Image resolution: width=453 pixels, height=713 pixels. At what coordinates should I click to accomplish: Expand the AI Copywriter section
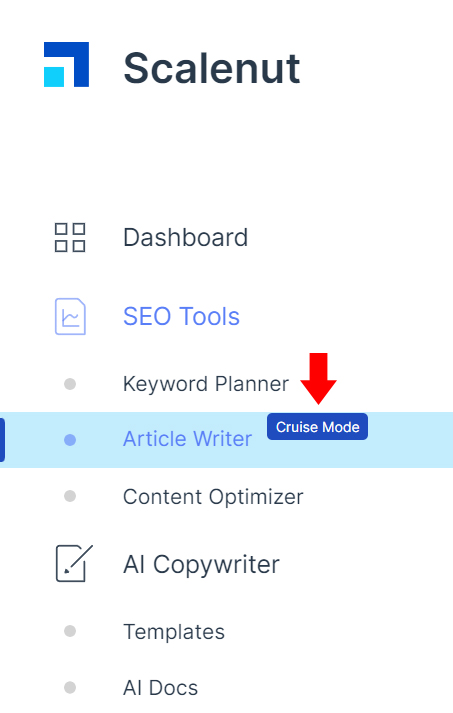[201, 565]
